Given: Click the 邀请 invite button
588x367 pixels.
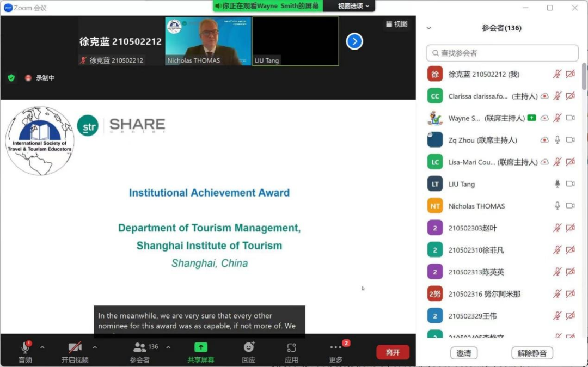Looking at the screenshot, I should click(463, 353).
